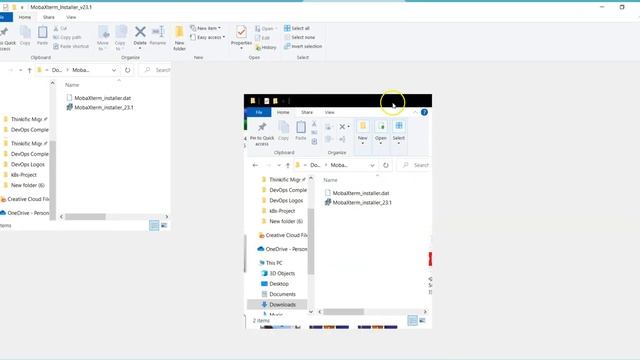
Task: Click Pin to Quick access in front window
Action: click(262, 134)
